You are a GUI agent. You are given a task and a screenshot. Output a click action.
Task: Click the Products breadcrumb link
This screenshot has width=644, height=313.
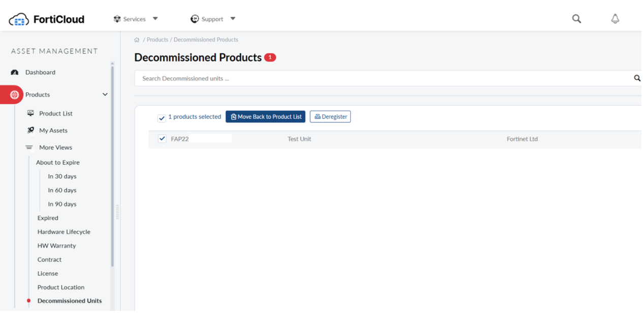158,40
